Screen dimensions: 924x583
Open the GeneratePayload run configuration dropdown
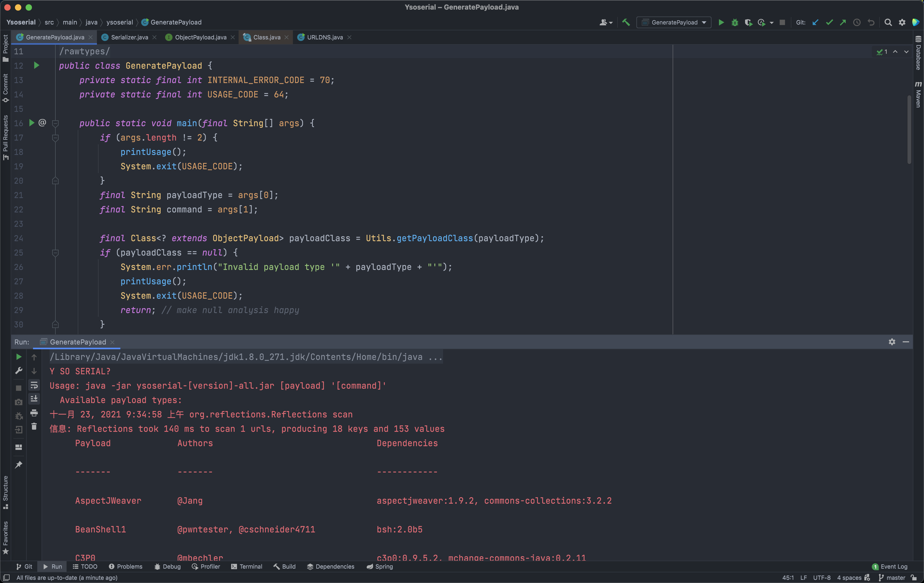674,22
